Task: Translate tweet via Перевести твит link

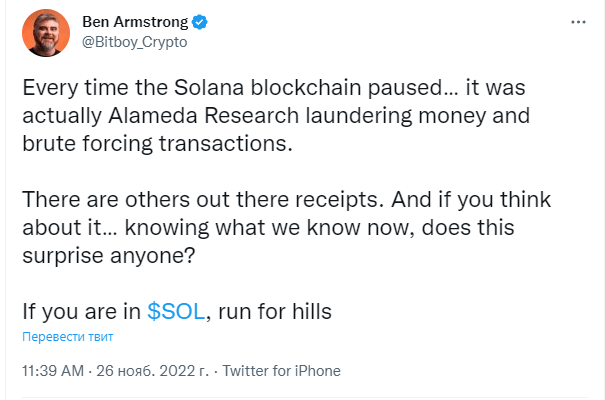Action: pos(68,337)
